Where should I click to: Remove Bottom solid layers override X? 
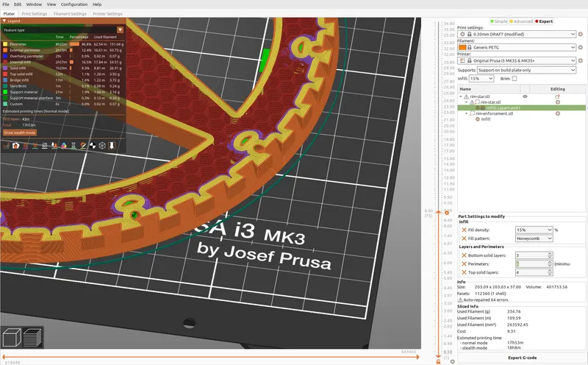464,255
